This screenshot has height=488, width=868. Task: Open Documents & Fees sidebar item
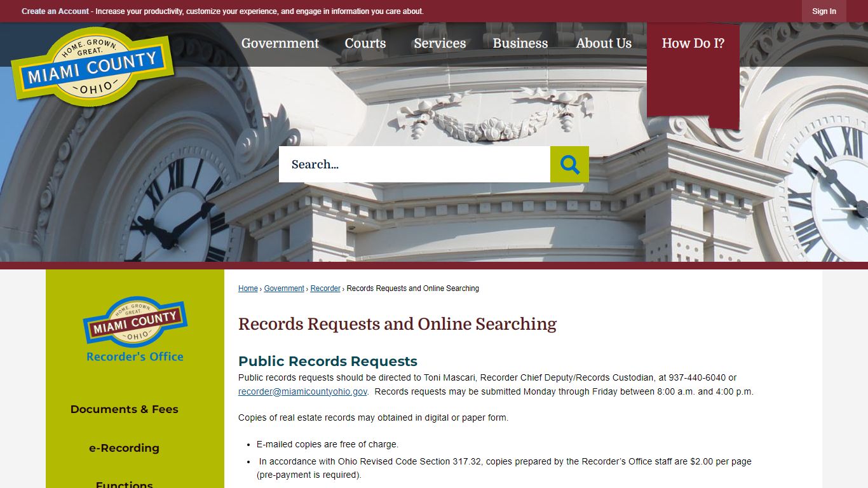(x=125, y=409)
